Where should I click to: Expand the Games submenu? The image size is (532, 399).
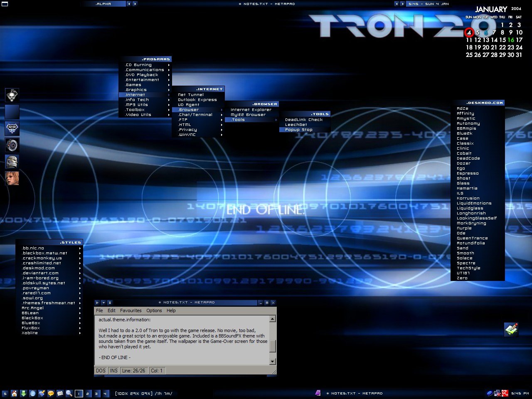click(x=145, y=85)
